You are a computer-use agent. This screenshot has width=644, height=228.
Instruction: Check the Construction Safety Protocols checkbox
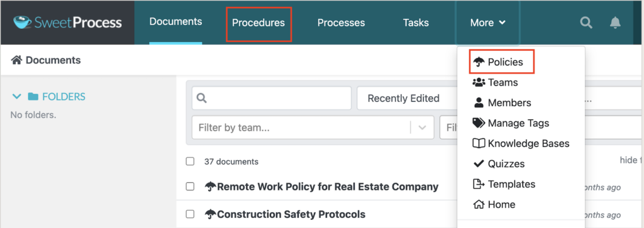pyautogui.click(x=190, y=214)
